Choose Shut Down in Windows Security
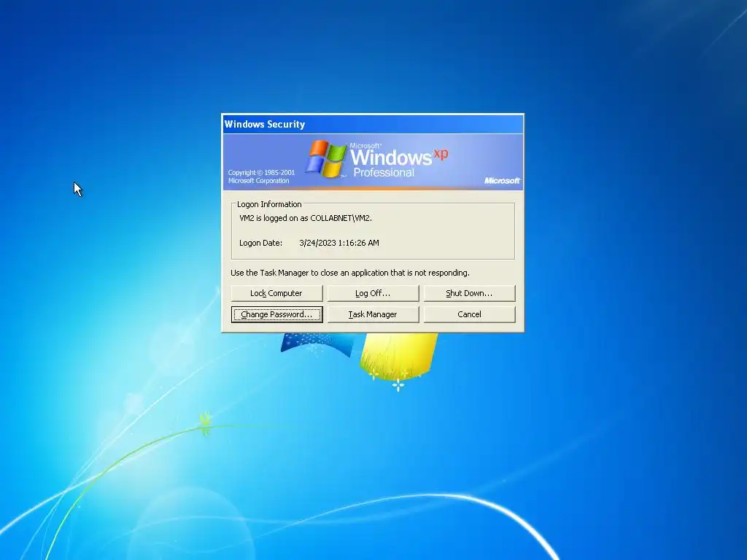The width and height of the screenshot is (747, 560). point(469,293)
